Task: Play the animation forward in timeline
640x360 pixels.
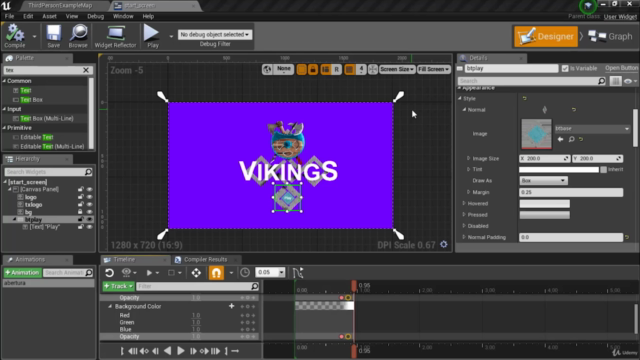Action: (x=180, y=351)
